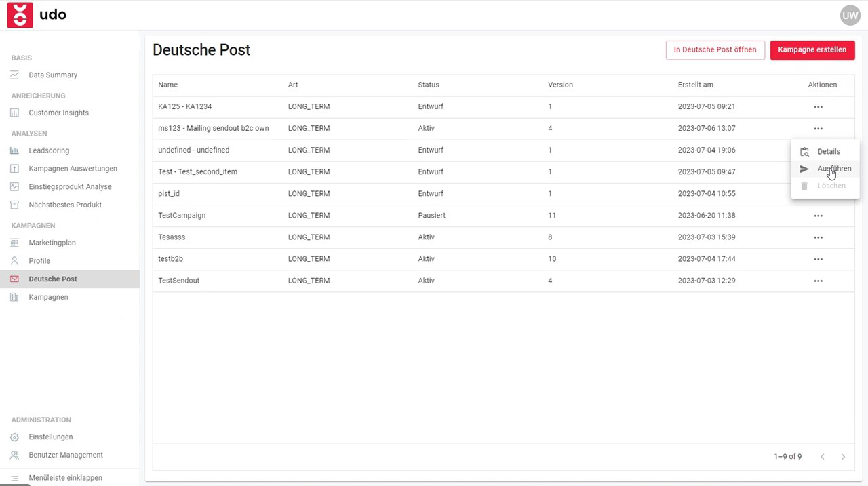The image size is (868, 486).
Task: Click the undefined - undefined campaign name
Action: tap(194, 150)
